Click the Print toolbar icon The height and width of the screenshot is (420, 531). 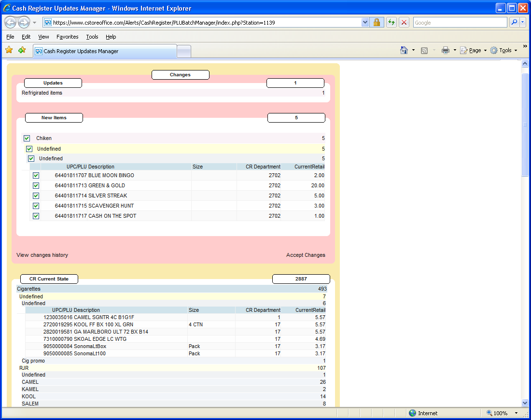tap(446, 50)
